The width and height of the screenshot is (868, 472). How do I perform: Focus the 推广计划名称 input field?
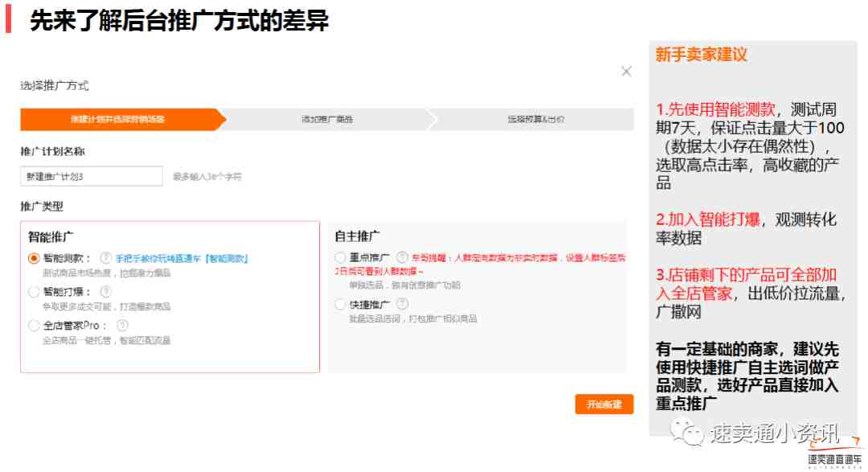[92, 176]
